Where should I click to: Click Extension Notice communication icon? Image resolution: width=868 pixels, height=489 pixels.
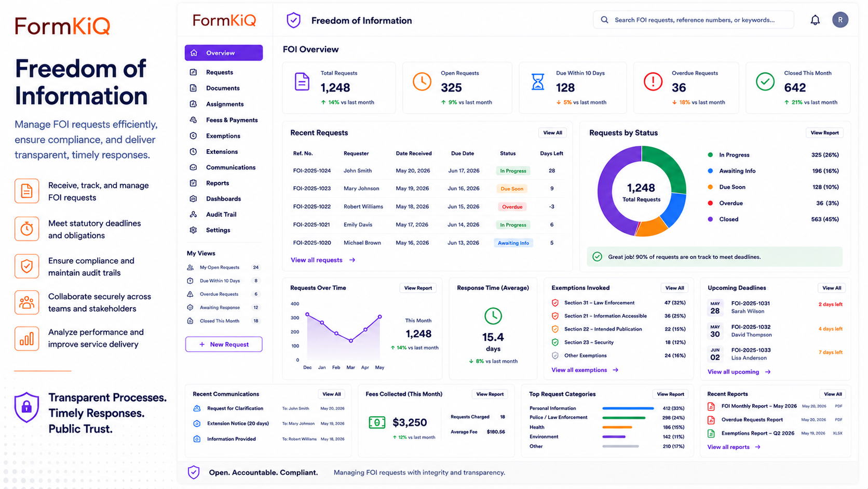point(197,424)
